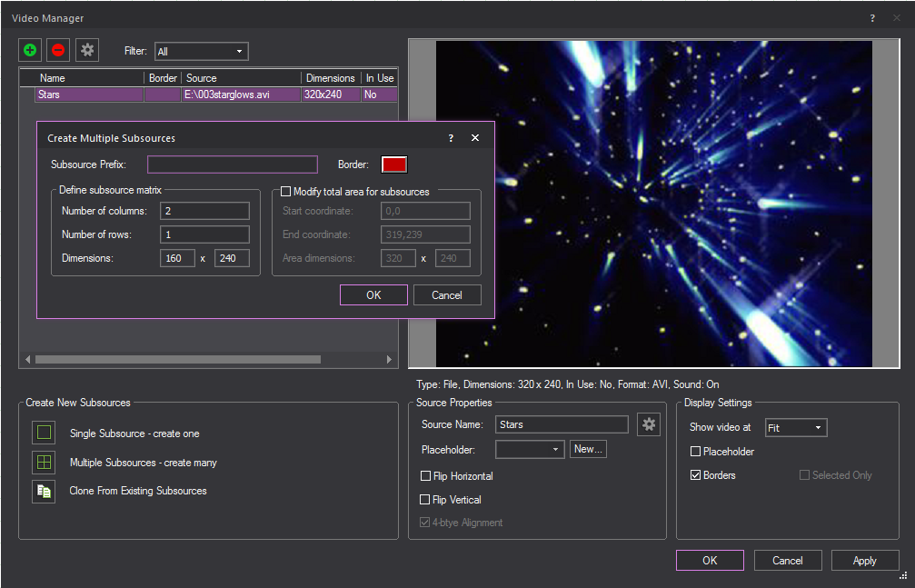Select the Single Subsource creation icon
This screenshot has height=588, width=915.
(43, 433)
